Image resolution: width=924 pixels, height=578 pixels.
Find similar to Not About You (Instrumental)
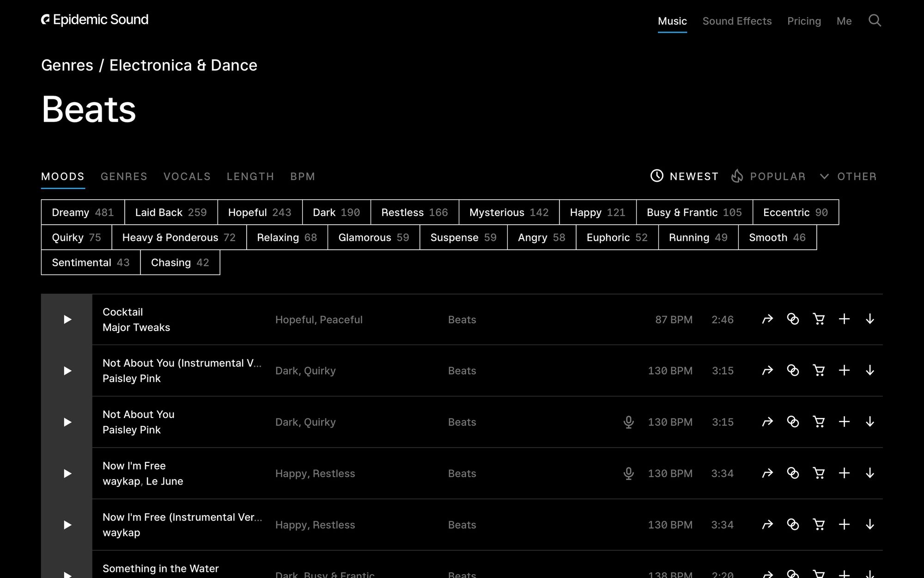tap(793, 370)
